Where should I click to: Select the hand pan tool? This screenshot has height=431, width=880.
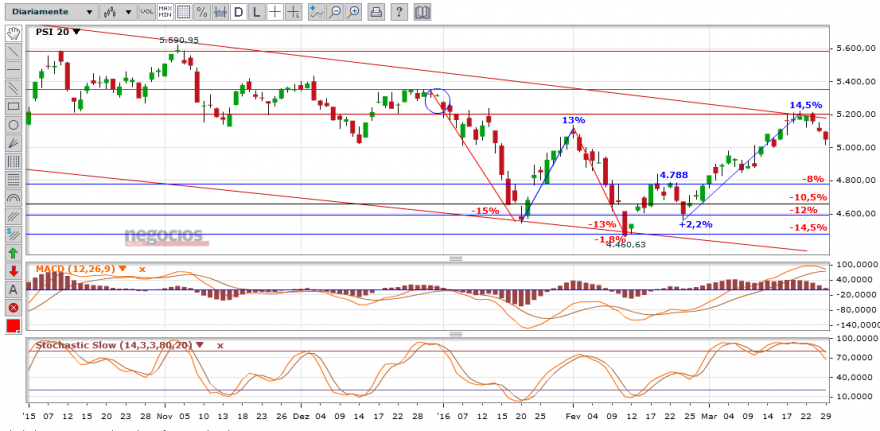13,33
